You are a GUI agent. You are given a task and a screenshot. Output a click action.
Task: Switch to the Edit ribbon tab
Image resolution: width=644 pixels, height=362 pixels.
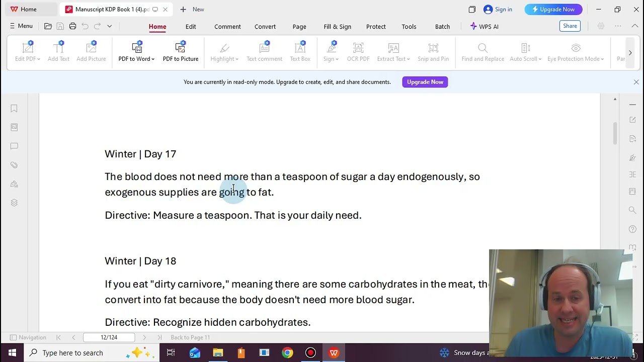click(191, 27)
